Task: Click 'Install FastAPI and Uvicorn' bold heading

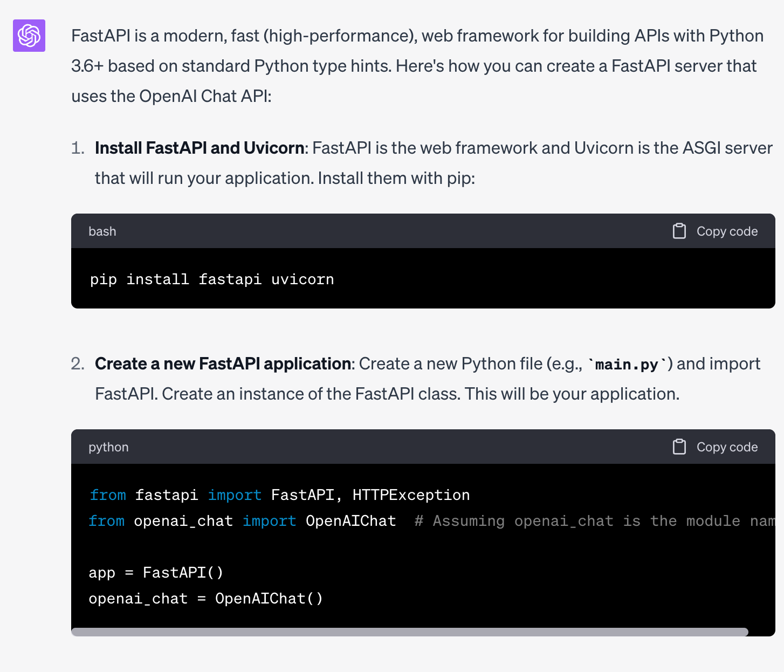Action: click(x=200, y=148)
